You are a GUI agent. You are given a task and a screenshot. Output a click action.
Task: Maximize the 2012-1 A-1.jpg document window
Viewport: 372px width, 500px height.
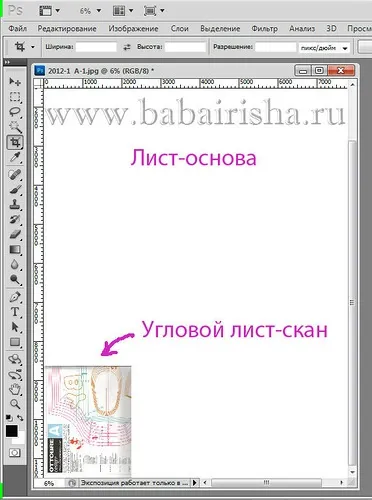coord(319,71)
